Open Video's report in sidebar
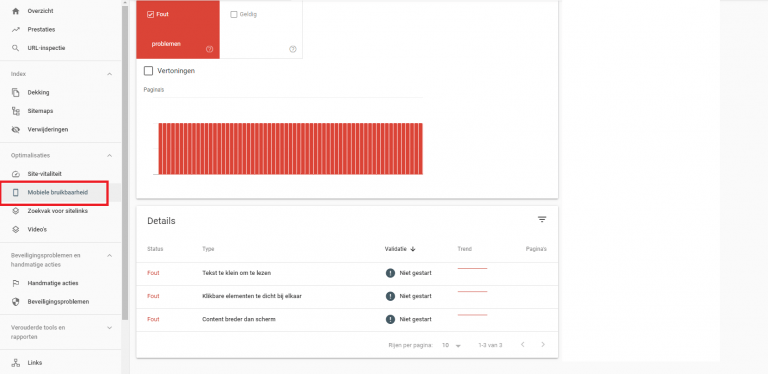The width and height of the screenshot is (768, 374). 37,229
